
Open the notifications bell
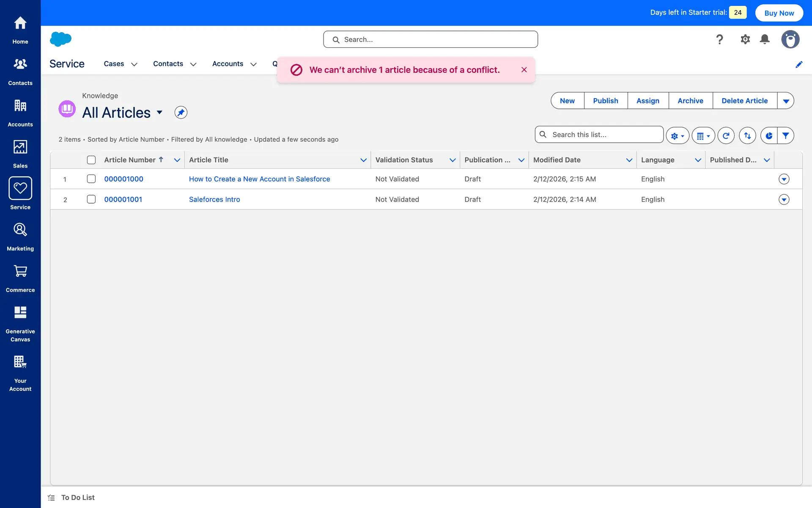[x=764, y=39]
